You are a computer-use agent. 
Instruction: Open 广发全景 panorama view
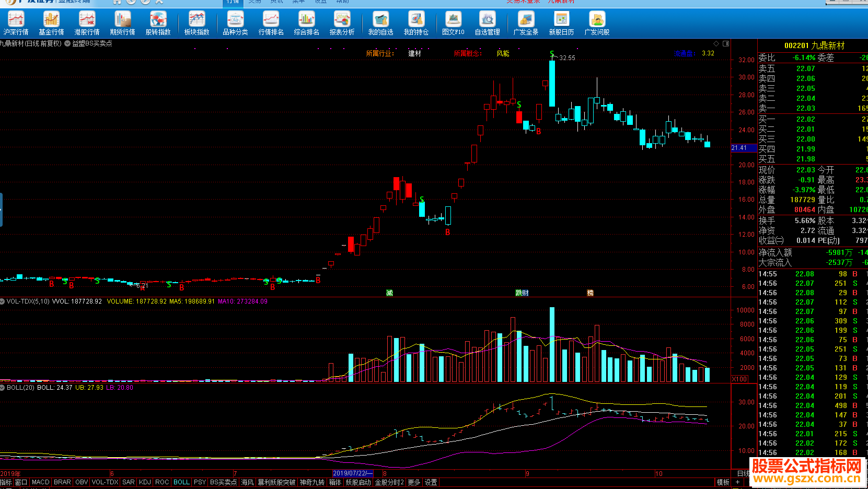pos(526,24)
